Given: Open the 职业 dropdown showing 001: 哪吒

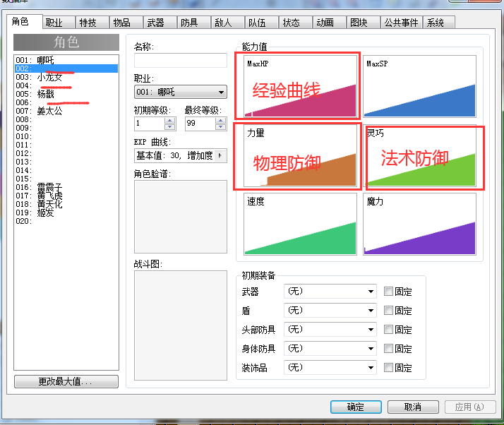Looking at the screenshot, I should pos(181,92).
